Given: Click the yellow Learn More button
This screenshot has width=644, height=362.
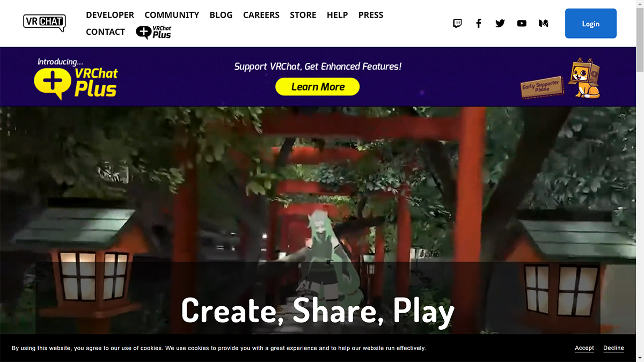Looking at the screenshot, I should (318, 87).
